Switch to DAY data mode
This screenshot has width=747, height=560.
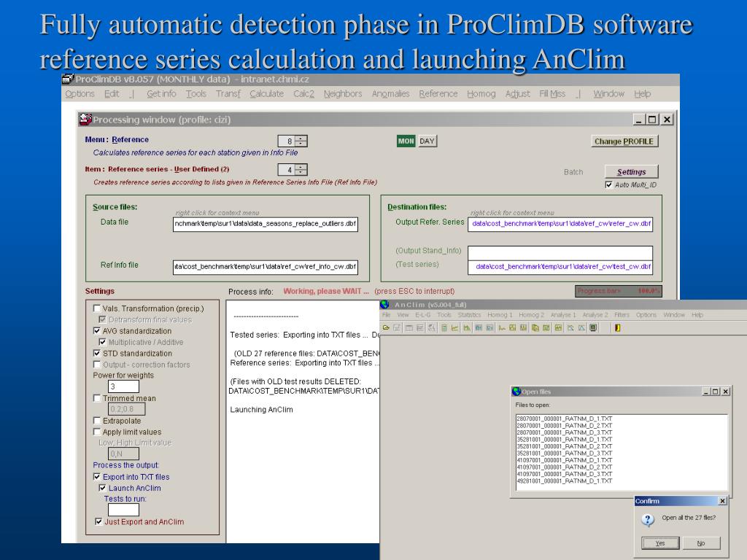(x=427, y=141)
